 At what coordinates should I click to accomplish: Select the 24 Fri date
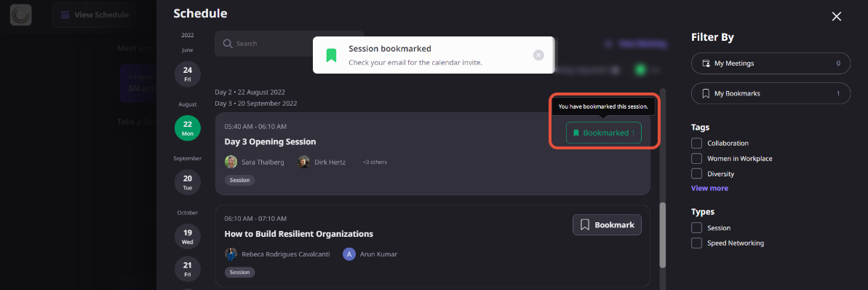coord(188,74)
